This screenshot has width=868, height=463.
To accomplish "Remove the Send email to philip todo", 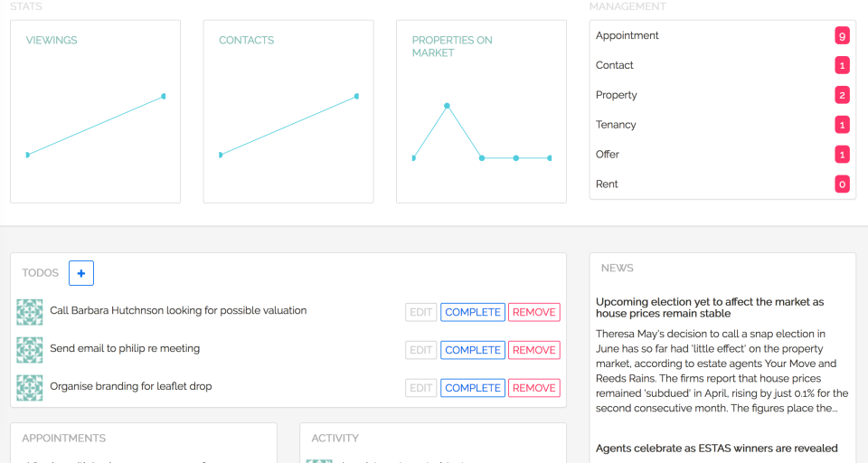I will [x=533, y=350].
